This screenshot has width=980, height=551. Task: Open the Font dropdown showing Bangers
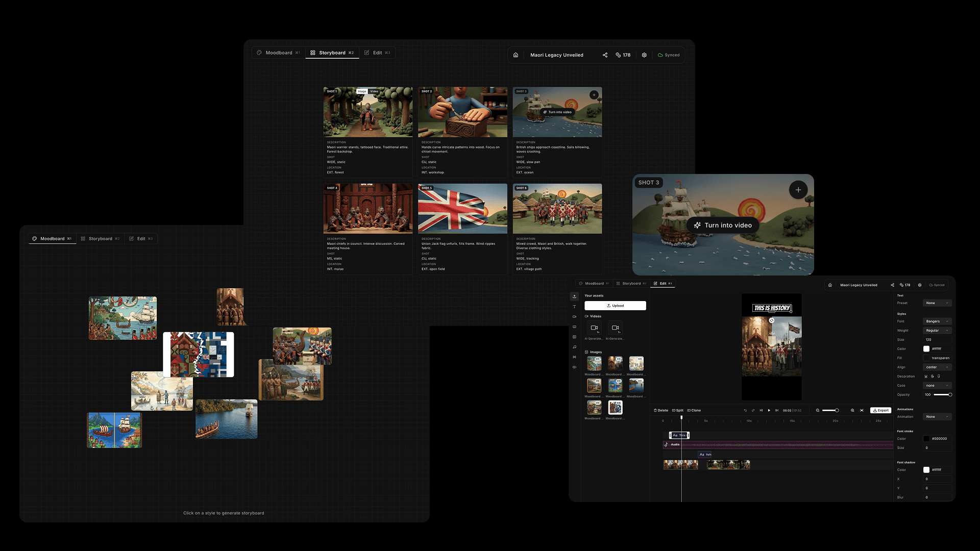pyautogui.click(x=937, y=321)
